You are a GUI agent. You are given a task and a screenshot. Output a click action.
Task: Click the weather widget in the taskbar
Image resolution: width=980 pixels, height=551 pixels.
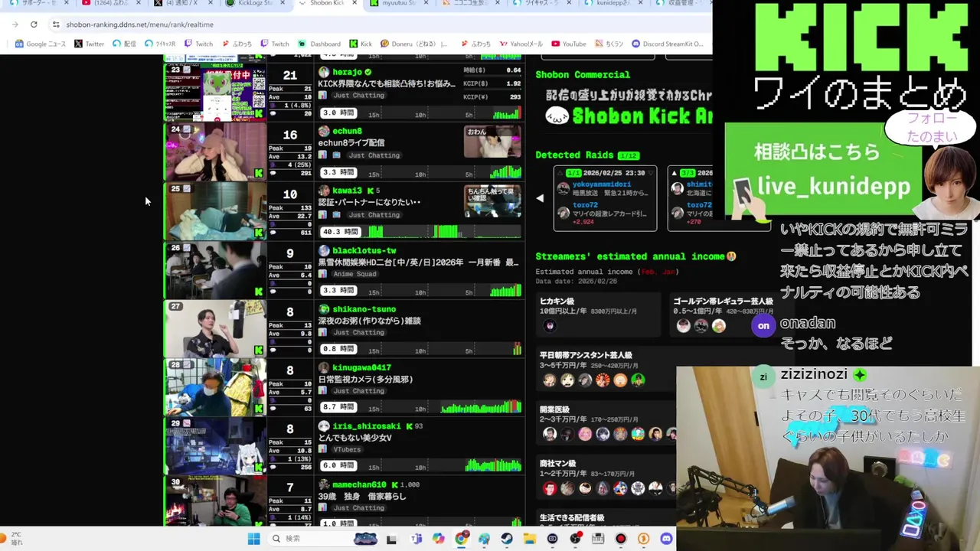[x=14, y=539]
